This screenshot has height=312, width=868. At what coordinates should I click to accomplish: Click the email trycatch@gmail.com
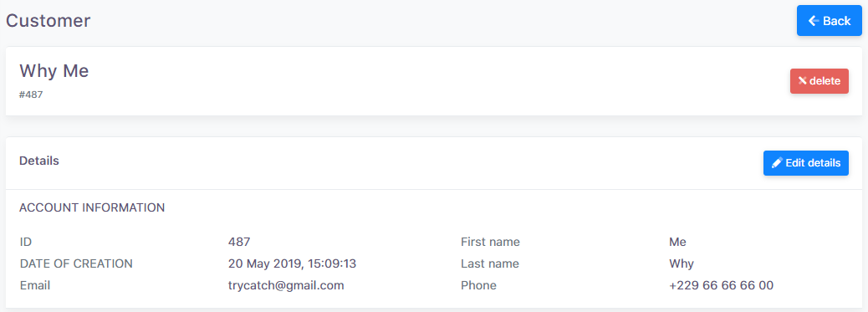(x=286, y=286)
